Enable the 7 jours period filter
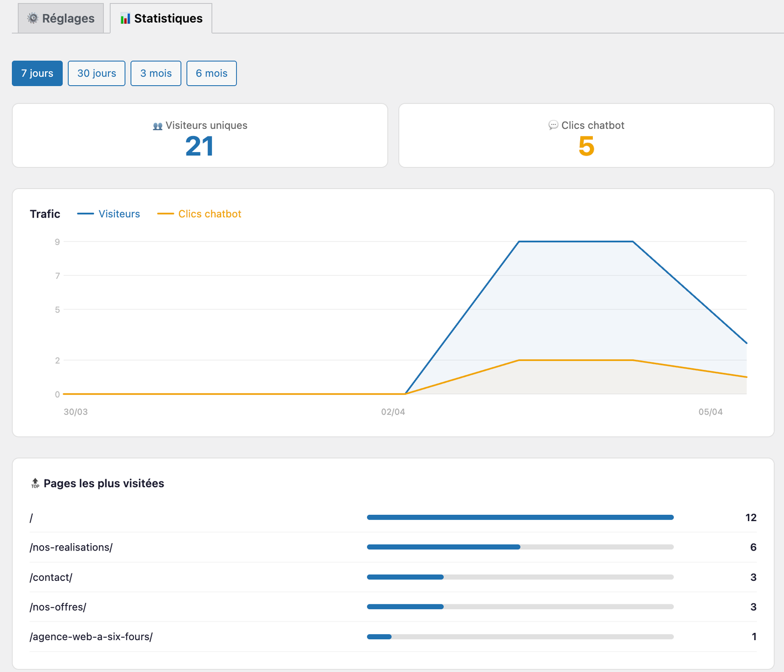This screenshot has height=672, width=784. pos(37,73)
